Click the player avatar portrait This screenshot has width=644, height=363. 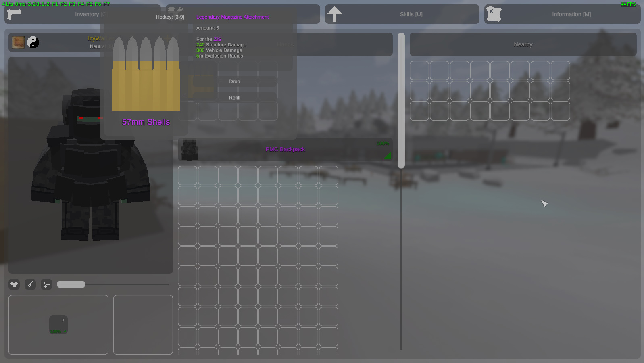point(18,42)
